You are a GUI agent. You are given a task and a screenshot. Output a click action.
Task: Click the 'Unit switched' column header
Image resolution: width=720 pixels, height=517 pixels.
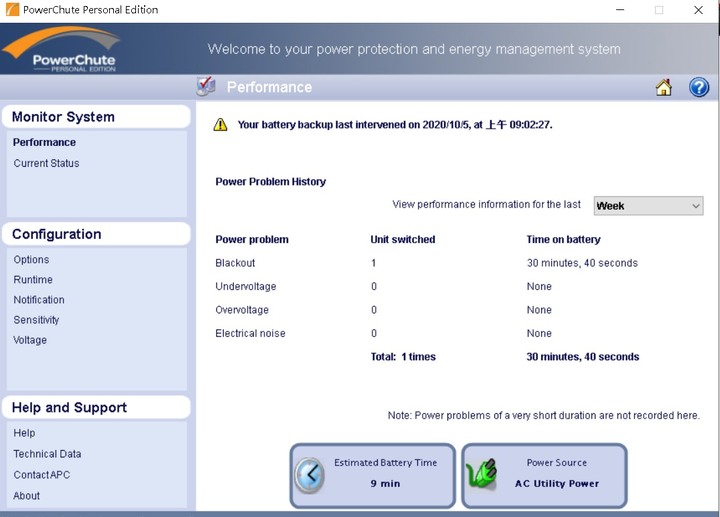tap(403, 239)
